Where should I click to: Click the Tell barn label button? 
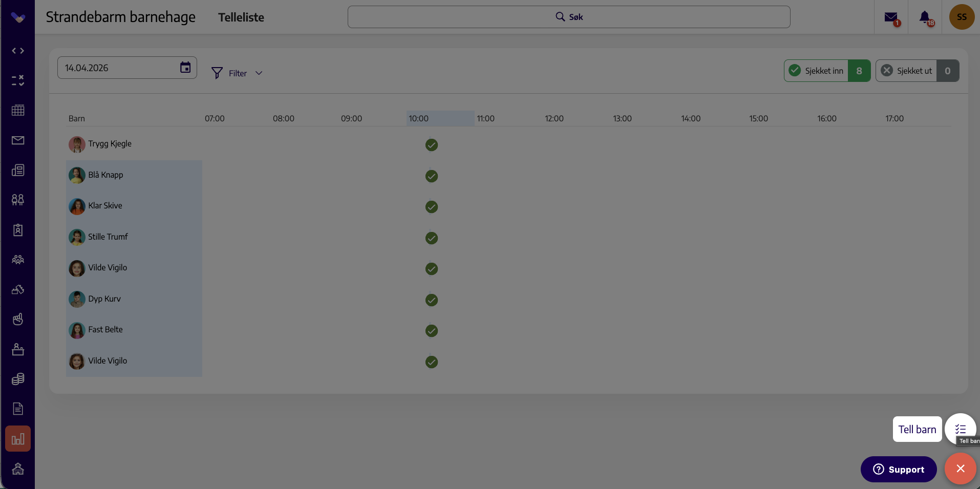tap(917, 429)
